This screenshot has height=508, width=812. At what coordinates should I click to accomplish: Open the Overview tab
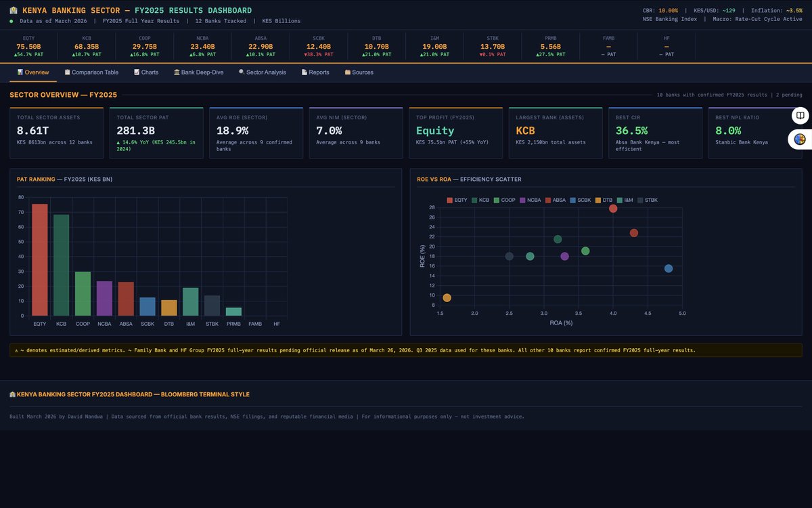point(33,72)
